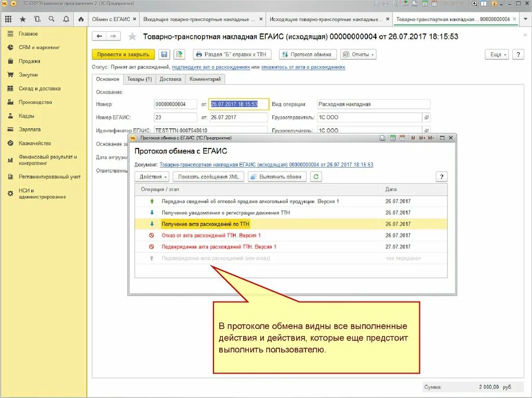Click the Операция / этап column header
Image resolution: width=532 pixels, height=398 pixels.
[257, 189]
